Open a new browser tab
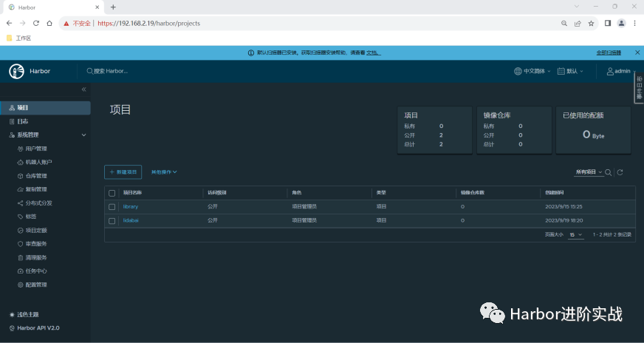The width and height of the screenshot is (644, 343). pyautogui.click(x=113, y=7)
